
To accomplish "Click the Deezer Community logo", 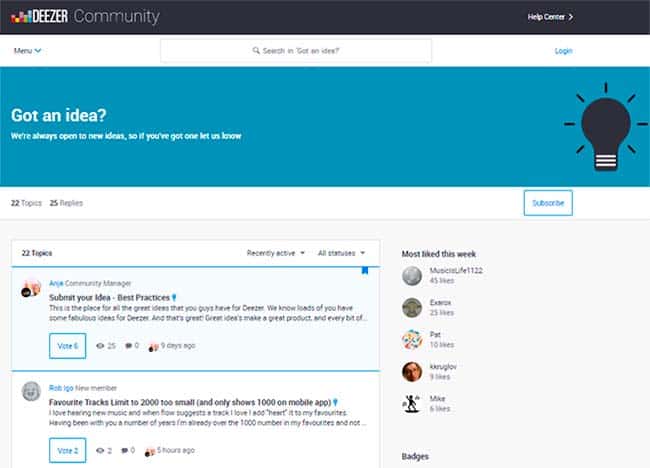I will click(x=85, y=17).
